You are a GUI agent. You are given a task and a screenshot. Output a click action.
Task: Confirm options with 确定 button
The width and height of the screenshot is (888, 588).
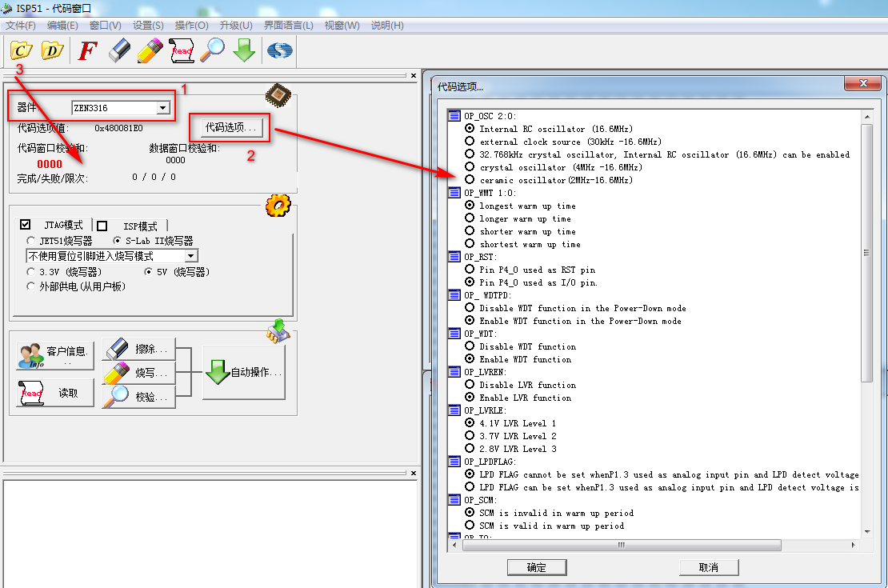(x=537, y=567)
